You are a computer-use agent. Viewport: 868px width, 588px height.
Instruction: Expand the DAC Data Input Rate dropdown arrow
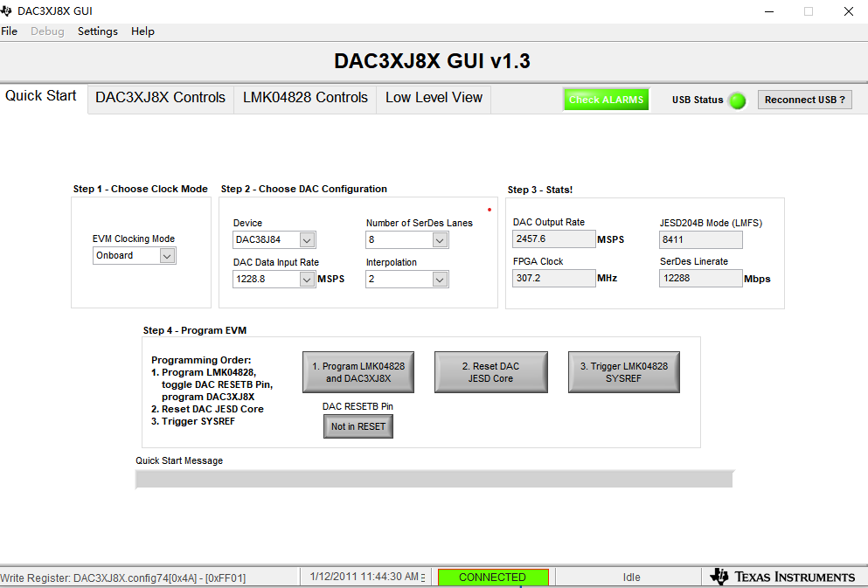tap(307, 280)
